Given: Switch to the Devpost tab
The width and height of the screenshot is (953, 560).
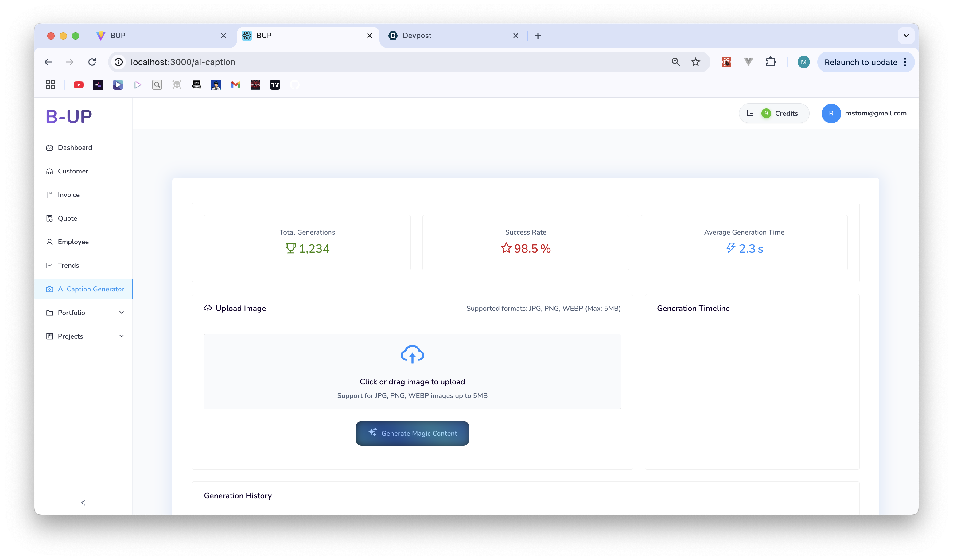Looking at the screenshot, I should [417, 36].
